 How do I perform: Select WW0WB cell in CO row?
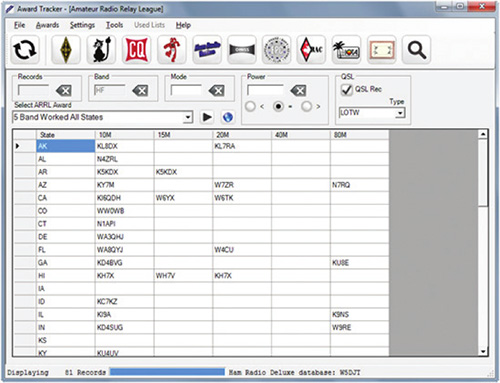tap(125, 211)
